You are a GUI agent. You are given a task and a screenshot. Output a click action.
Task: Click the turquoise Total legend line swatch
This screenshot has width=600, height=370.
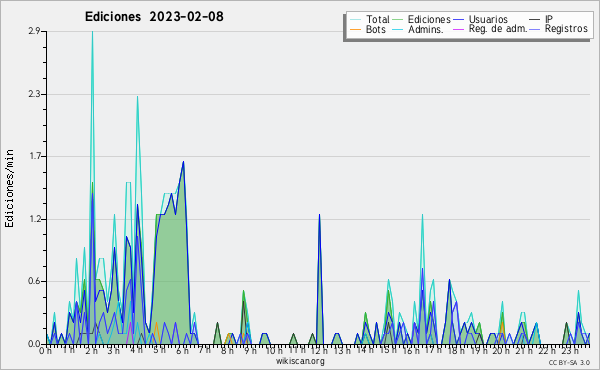(355, 20)
